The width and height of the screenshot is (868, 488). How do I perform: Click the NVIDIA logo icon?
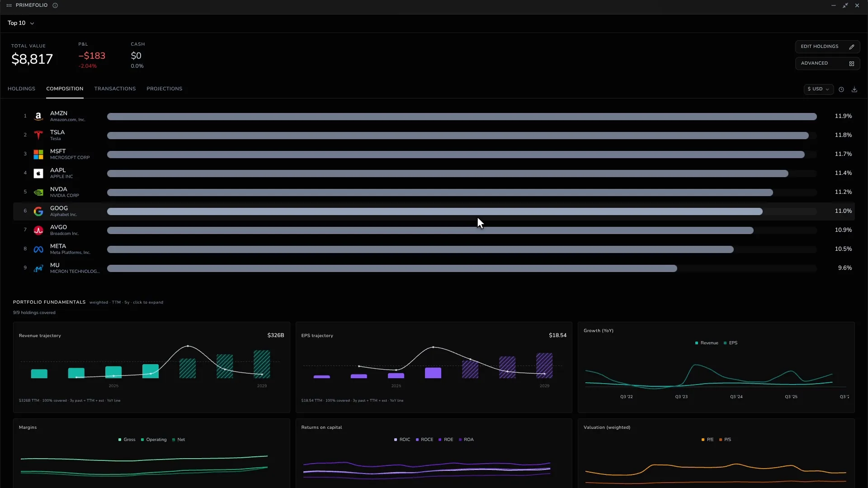(x=38, y=192)
